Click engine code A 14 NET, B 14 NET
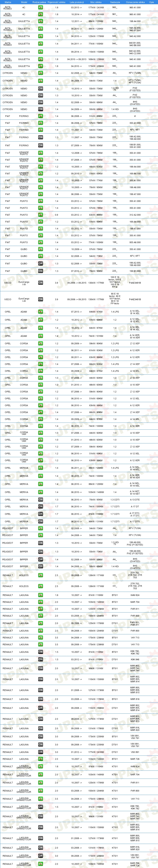Viewport: 158px width, 868px height. click(135, 492)
